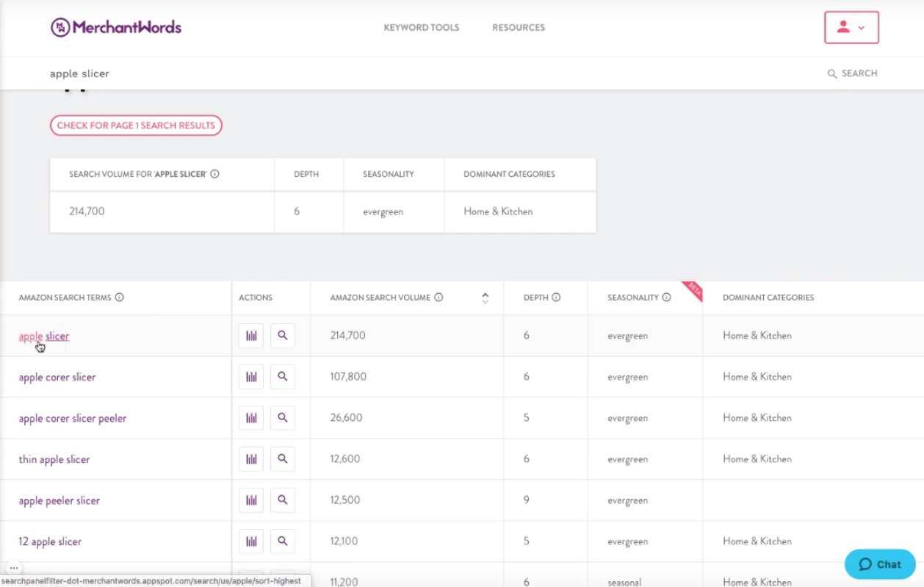Click the 12,500 search volume cell

345,500
